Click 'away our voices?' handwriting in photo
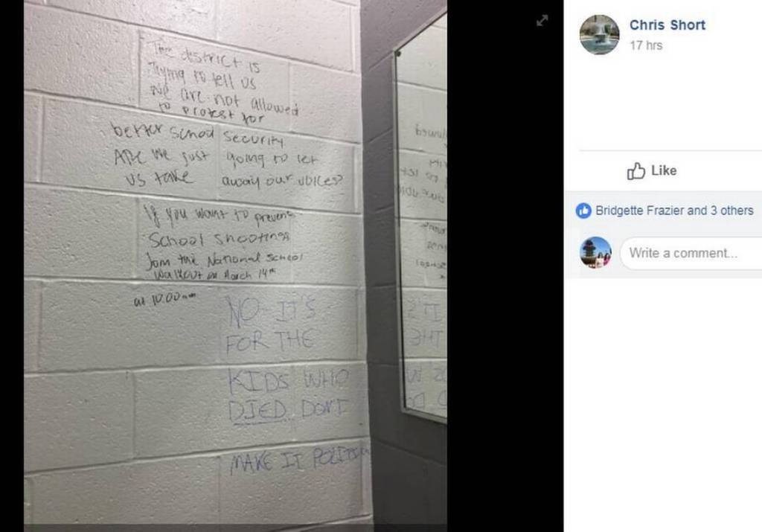Viewport: 762px width, 532px height. tap(282, 180)
